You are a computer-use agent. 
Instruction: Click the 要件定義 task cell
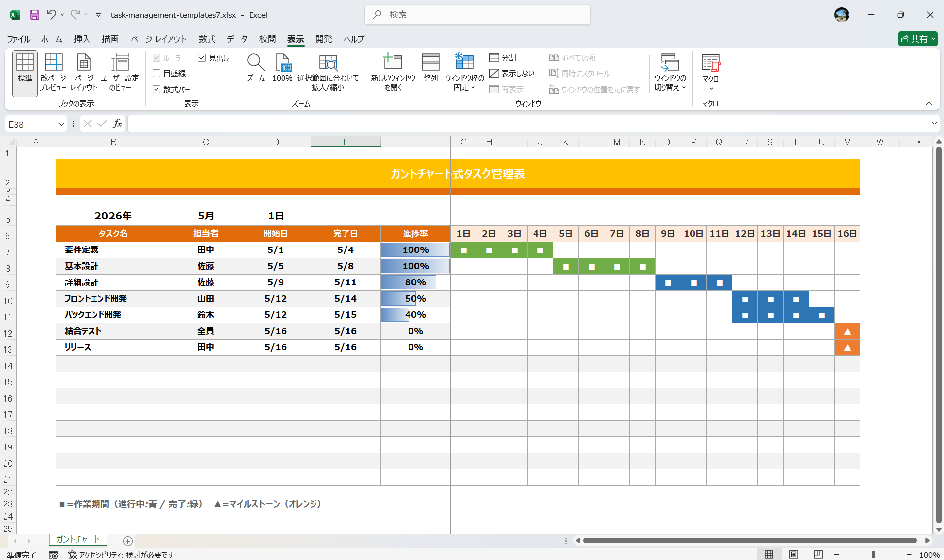(113, 250)
